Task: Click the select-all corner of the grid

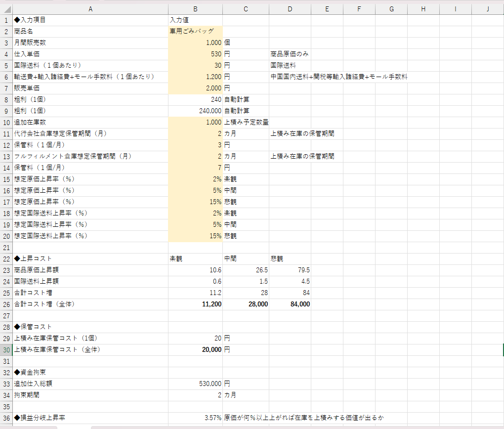Action: tap(6, 9)
